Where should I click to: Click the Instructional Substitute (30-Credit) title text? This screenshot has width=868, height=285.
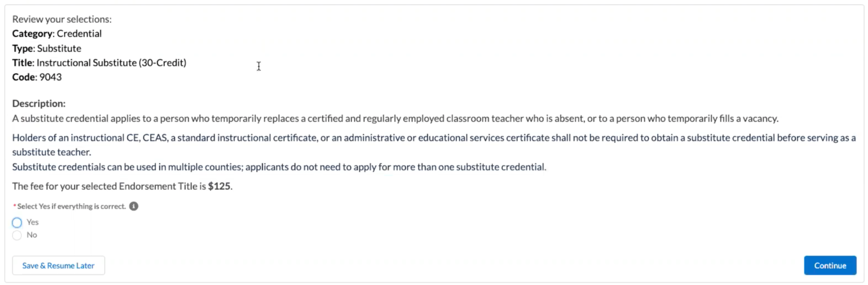111,63
